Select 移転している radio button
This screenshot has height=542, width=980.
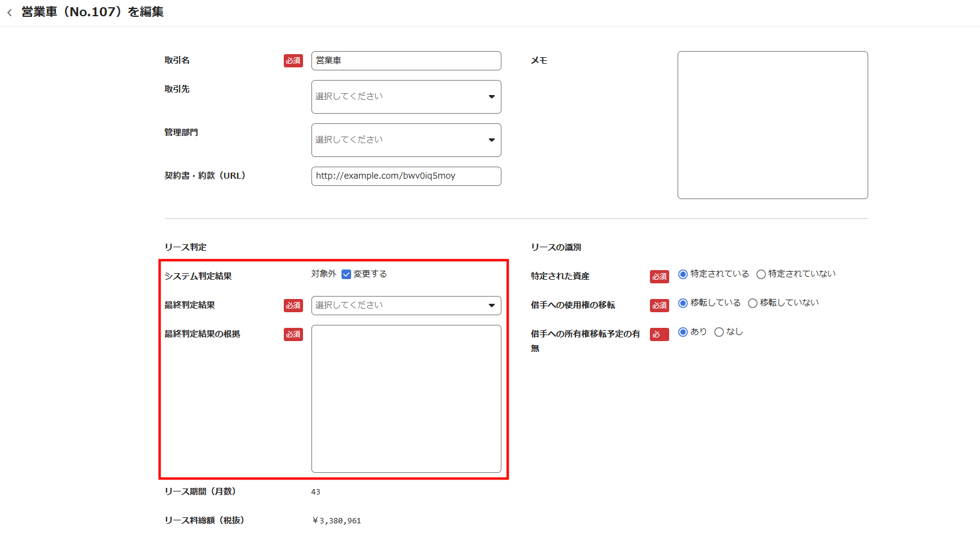click(x=683, y=303)
